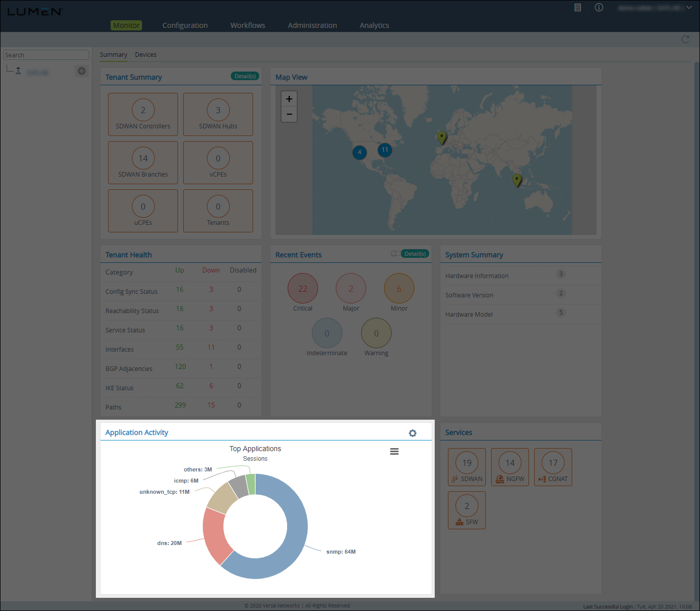700x611 pixels.
Task: Open Application Activity settings gear
Action: pos(412,433)
